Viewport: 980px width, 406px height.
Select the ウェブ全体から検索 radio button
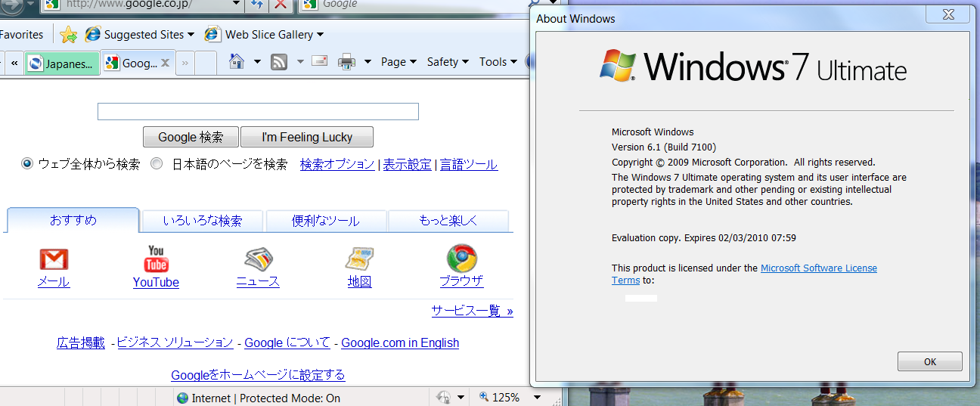27,163
